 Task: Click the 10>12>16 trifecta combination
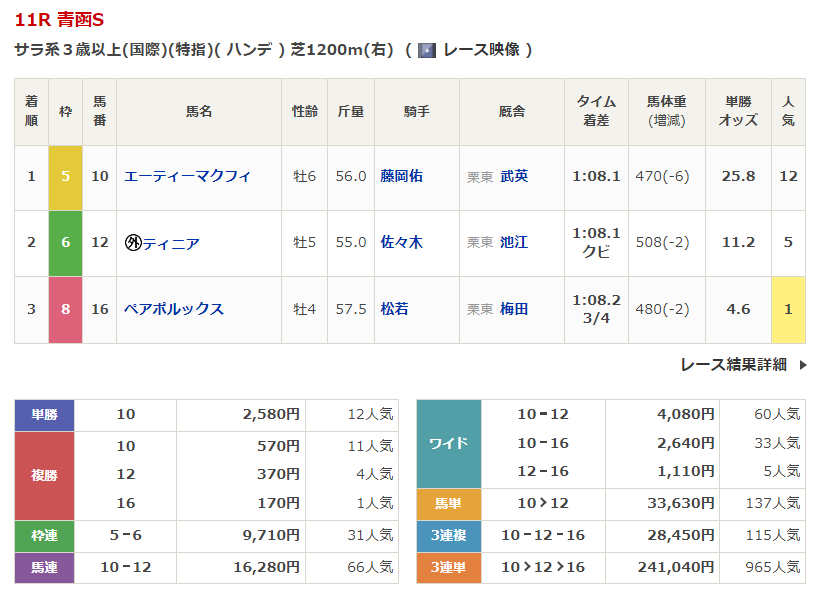coord(543,568)
